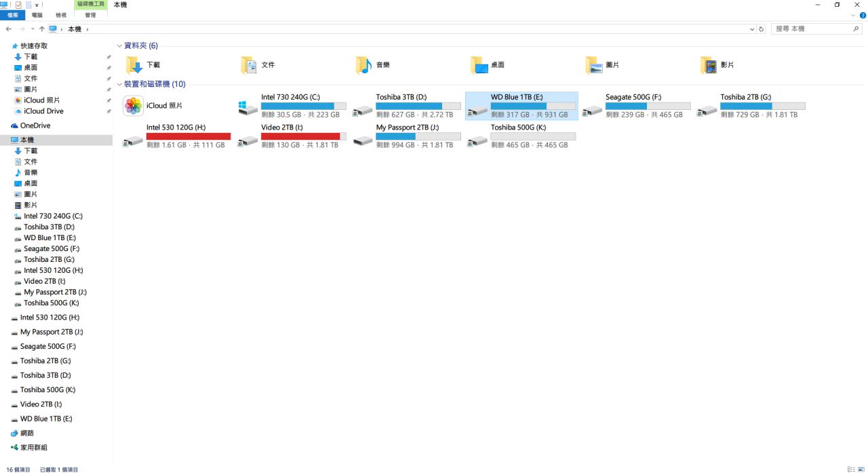Select the My Passport 2TB (J:) drive tile
Viewport: 868px width, 475px height.
point(407,136)
